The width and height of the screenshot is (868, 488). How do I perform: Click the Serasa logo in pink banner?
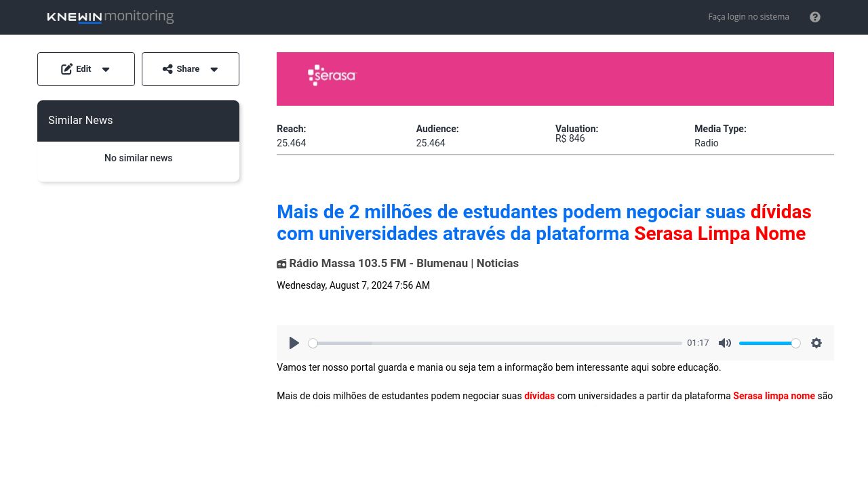pos(332,75)
